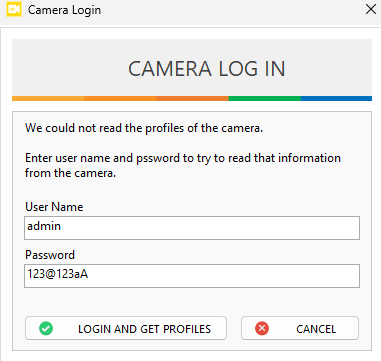Viewport: 381px width, 361px height.
Task: Click the green checkmark icon on login button
Action: coord(46,328)
